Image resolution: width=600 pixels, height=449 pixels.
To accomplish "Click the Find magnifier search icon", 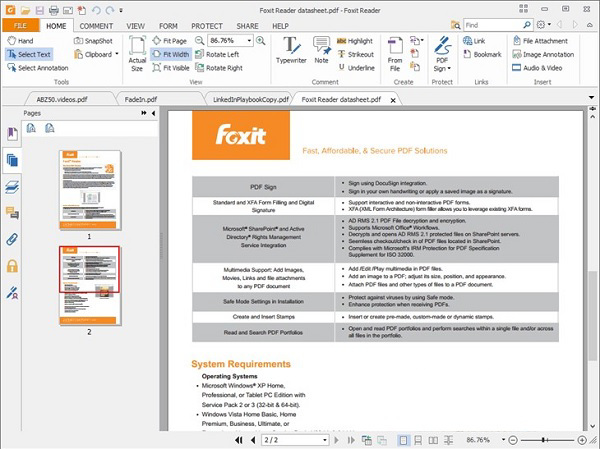I will 527,25.
